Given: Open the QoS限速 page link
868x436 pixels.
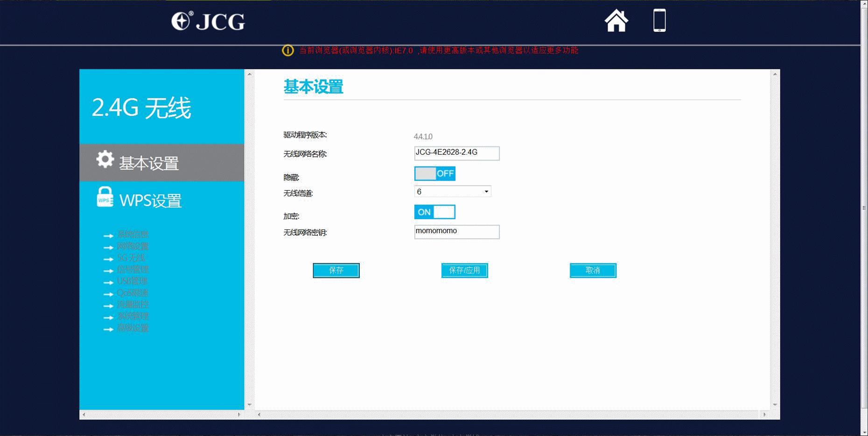Looking at the screenshot, I should (133, 293).
